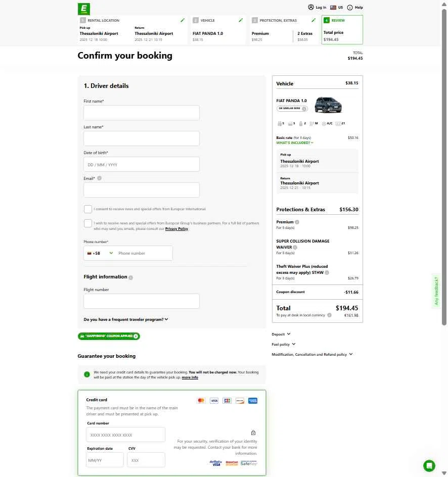Expand the Fuel policy section
The width and height of the screenshot is (448, 477).
(283, 345)
